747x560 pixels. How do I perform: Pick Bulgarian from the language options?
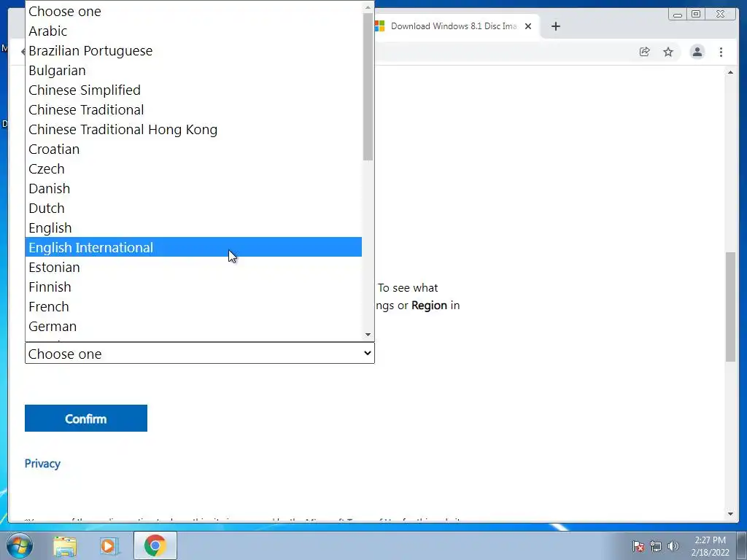[x=193, y=71]
